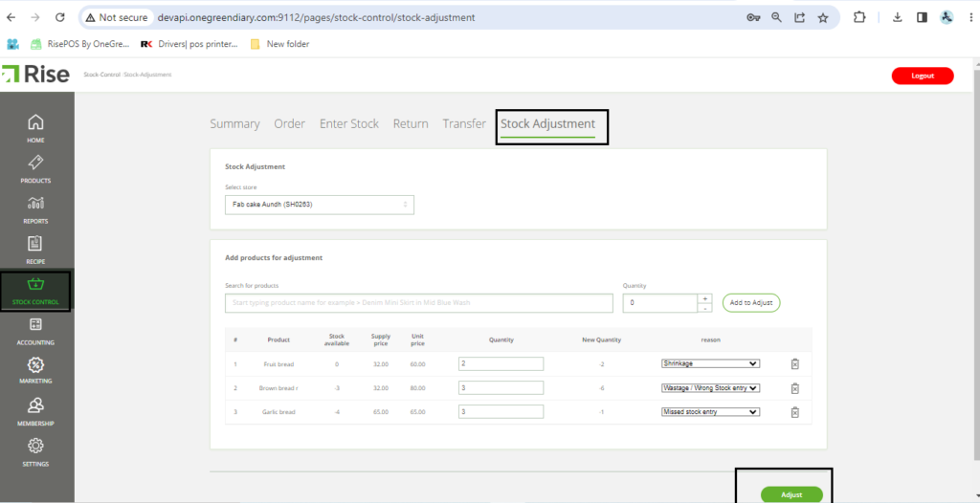This screenshot has width=980, height=503.
Task: Go to Products in the sidebar
Action: point(35,168)
